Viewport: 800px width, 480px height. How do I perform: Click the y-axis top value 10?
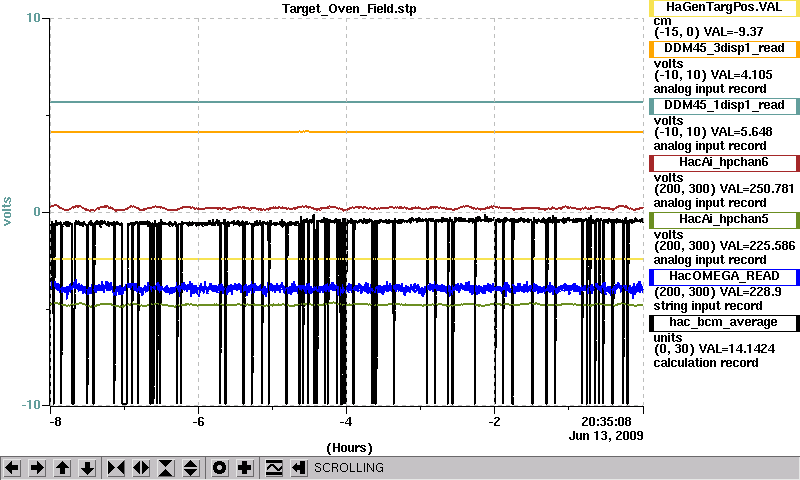coord(33,18)
